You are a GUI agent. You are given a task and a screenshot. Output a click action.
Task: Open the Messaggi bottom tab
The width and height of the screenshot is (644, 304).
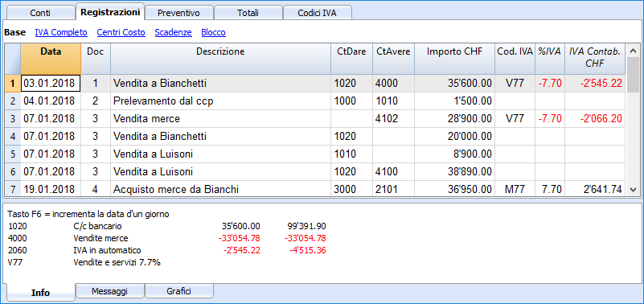(x=109, y=291)
